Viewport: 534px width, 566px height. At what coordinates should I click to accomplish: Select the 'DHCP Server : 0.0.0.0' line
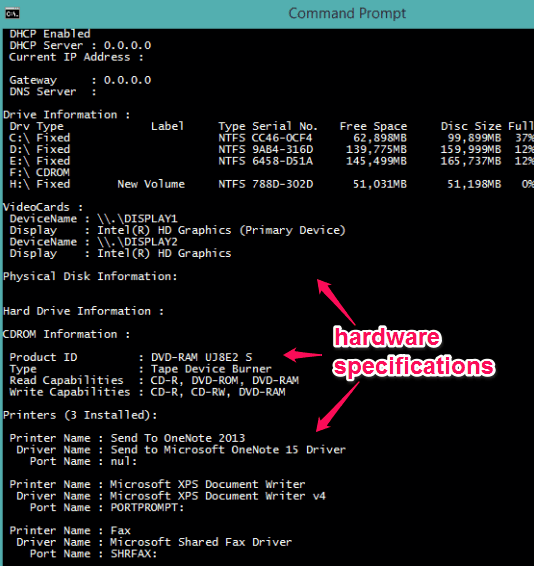pyautogui.click(x=80, y=45)
